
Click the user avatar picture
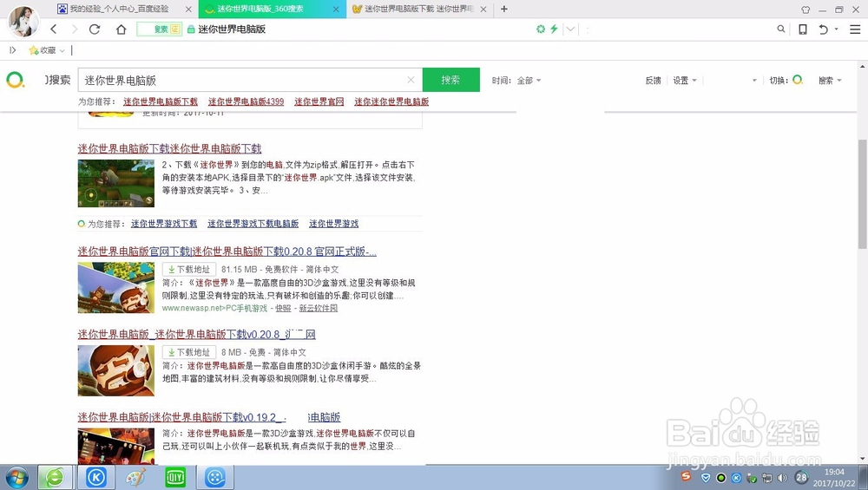click(x=23, y=21)
